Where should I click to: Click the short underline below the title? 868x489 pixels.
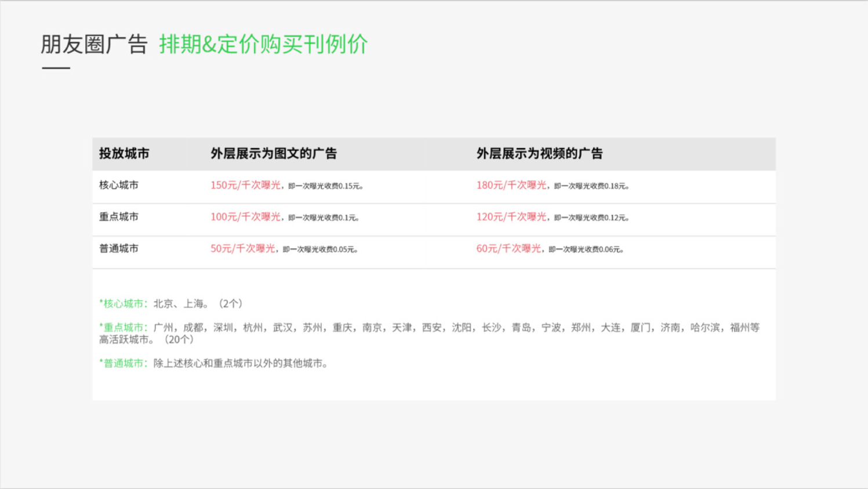[56, 68]
